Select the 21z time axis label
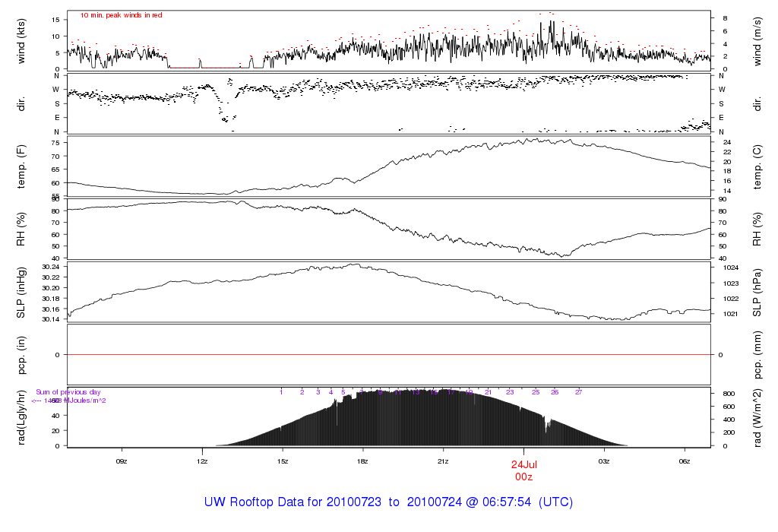Viewport: 778px width, 532px height. (x=443, y=461)
